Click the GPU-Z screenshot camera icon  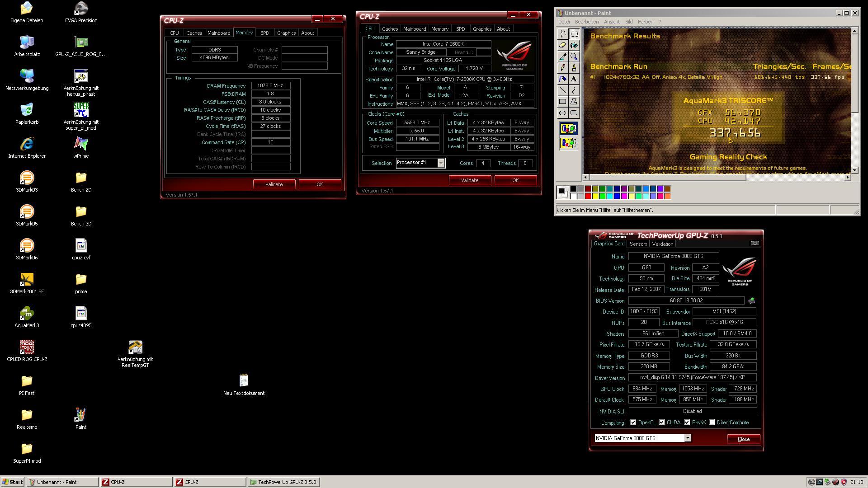pyautogui.click(x=755, y=243)
